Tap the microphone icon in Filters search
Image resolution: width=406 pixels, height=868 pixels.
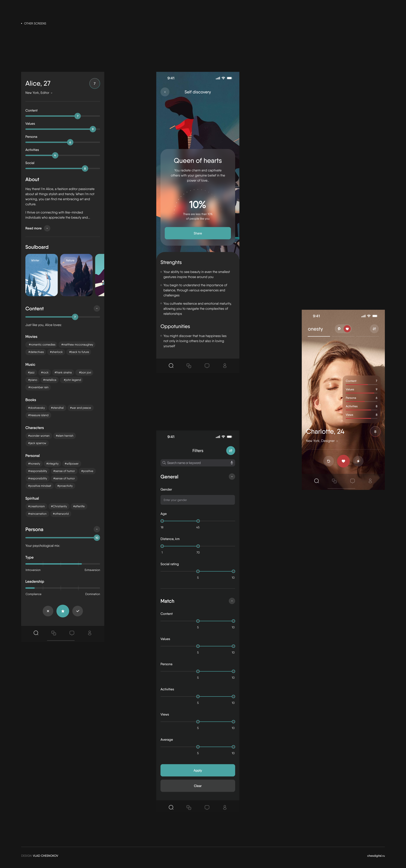231,463
